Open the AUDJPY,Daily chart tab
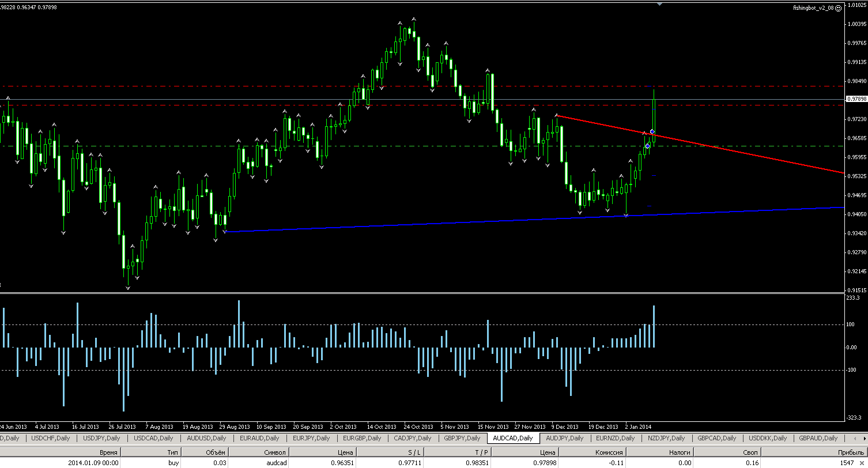The width and height of the screenshot is (868, 468). [567, 439]
